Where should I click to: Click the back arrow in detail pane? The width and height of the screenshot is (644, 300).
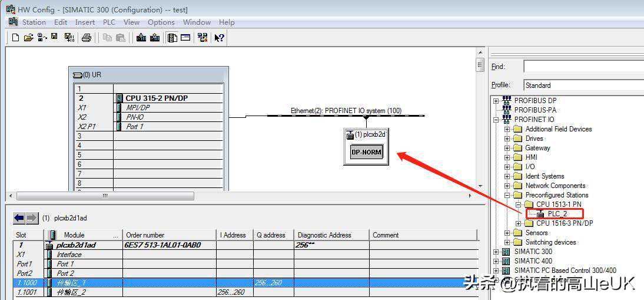[x=19, y=218]
